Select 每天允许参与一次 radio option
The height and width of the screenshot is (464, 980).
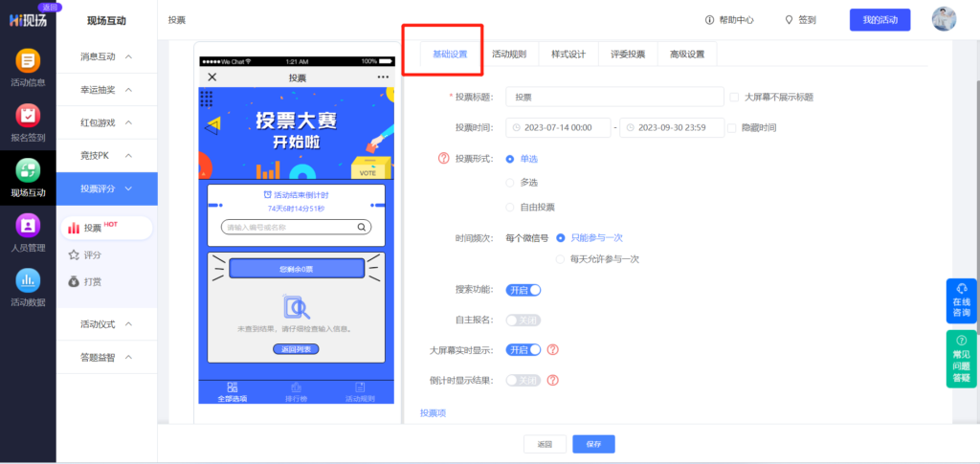[x=561, y=258]
